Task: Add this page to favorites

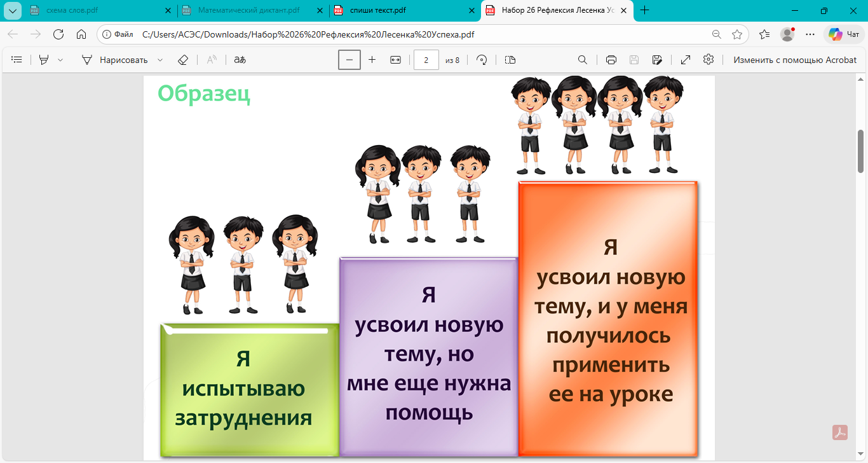Action: coord(737,34)
